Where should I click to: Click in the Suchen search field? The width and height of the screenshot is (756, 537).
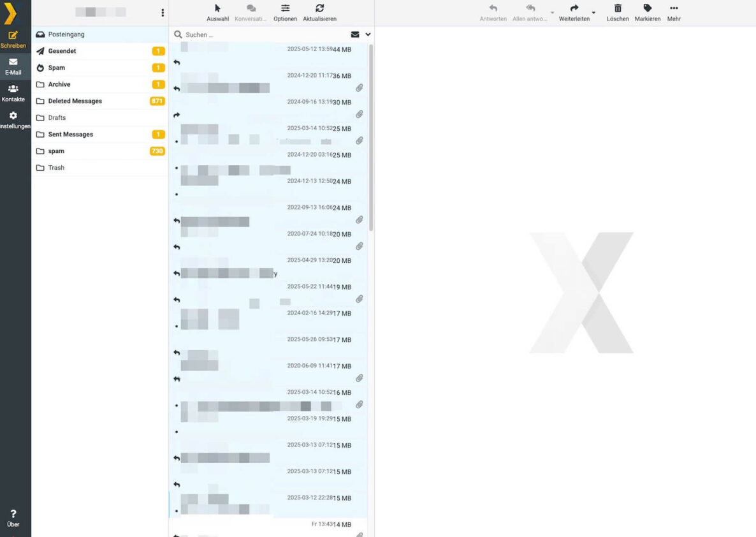coord(261,34)
